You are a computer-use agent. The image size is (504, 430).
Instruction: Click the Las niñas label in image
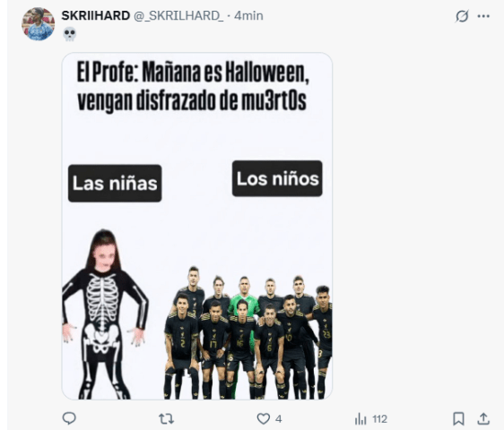[x=115, y=184]
